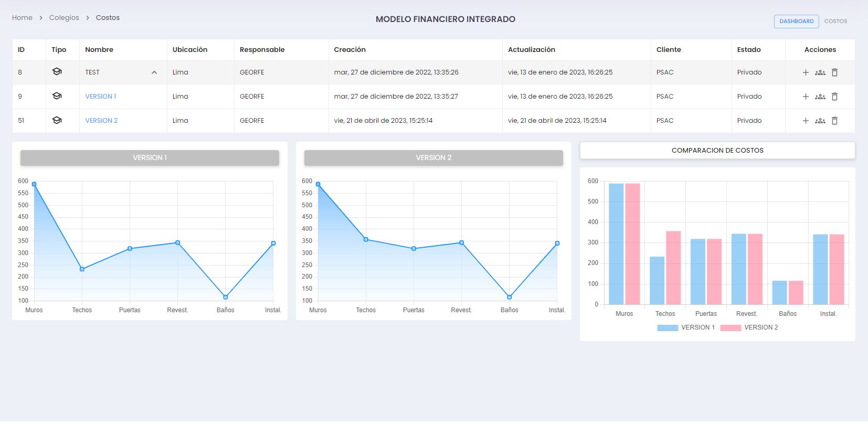Click school type icon in row ID 9
Screen dimensions: 868x424
57,96
